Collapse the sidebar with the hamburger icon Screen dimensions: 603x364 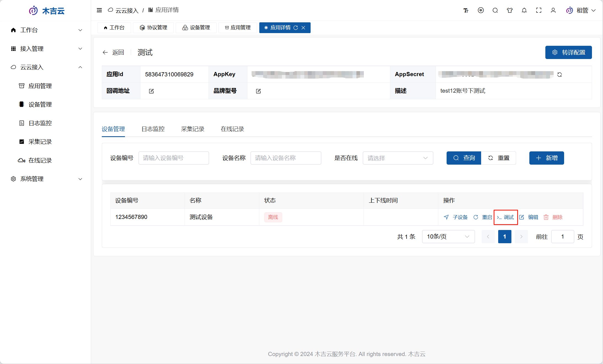point(99,10)
